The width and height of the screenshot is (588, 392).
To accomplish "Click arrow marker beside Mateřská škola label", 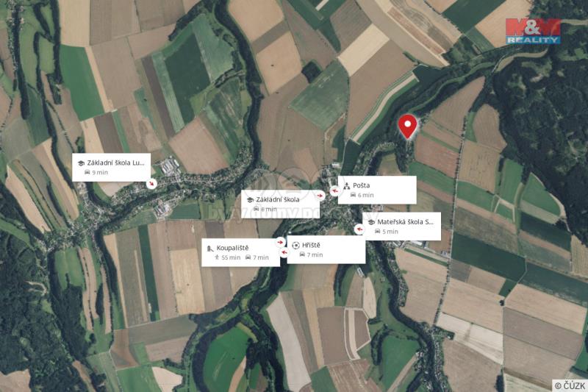I will pos(359,229).
